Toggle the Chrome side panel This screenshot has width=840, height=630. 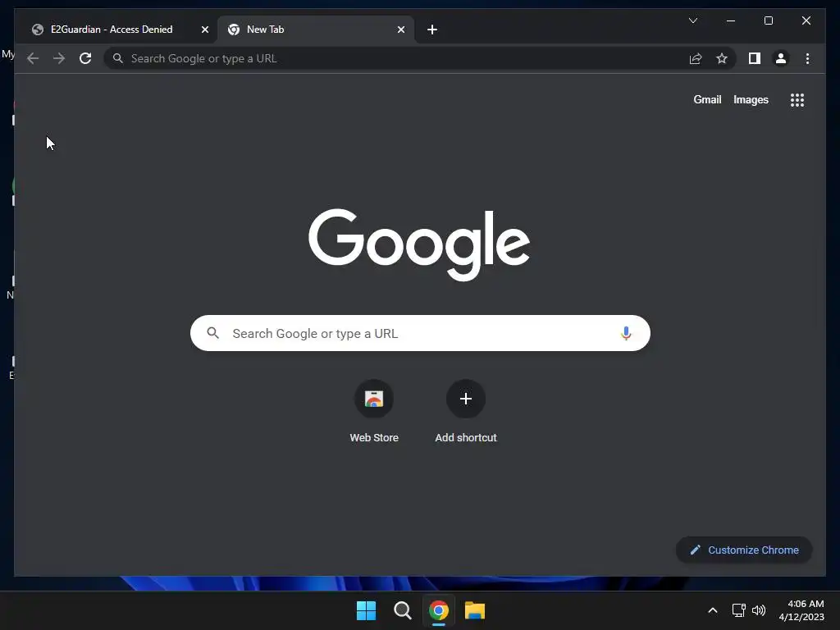(755, 58)
